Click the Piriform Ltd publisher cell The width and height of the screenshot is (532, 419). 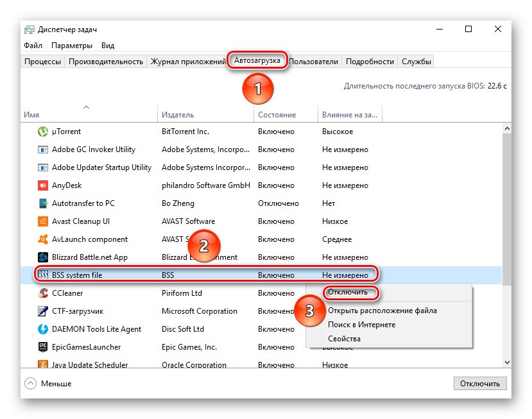(x=182, y=293)
